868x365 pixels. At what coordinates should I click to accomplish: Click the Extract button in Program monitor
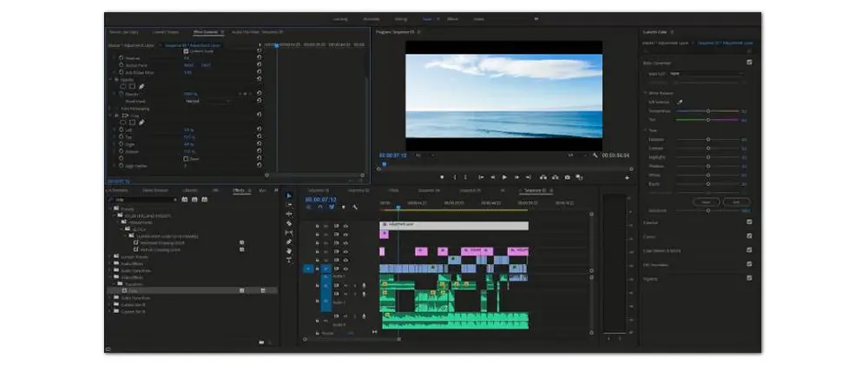click(x=555, y=177)
